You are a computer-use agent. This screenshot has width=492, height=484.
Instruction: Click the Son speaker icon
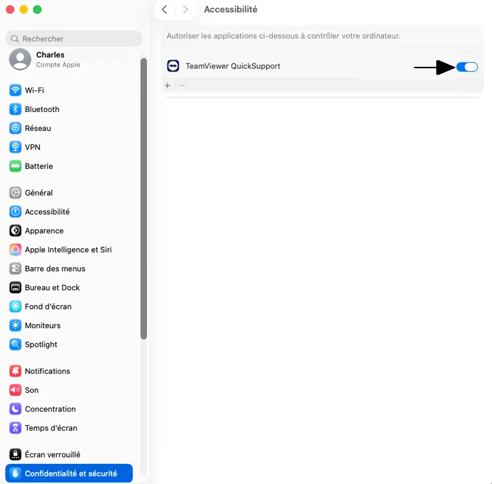(15, 390)
